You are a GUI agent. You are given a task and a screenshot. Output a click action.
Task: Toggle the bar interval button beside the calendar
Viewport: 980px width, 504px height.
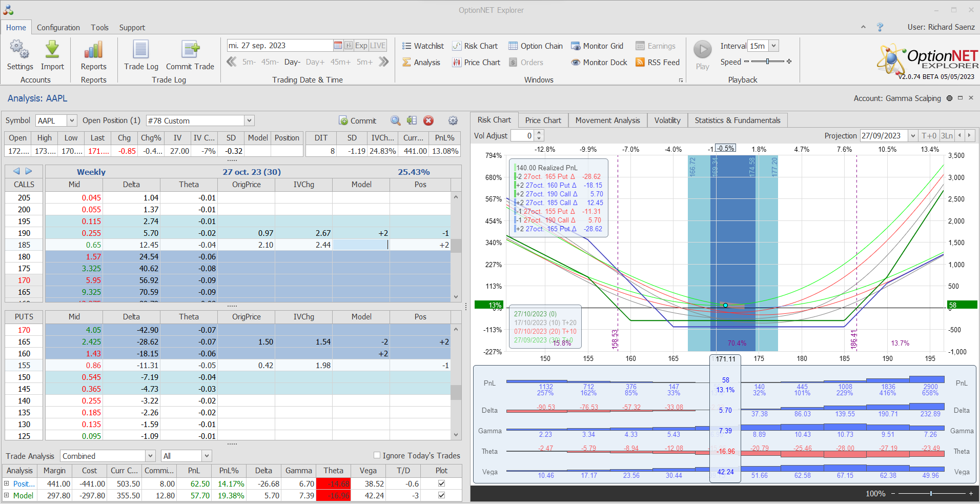[x=349, y=46]
